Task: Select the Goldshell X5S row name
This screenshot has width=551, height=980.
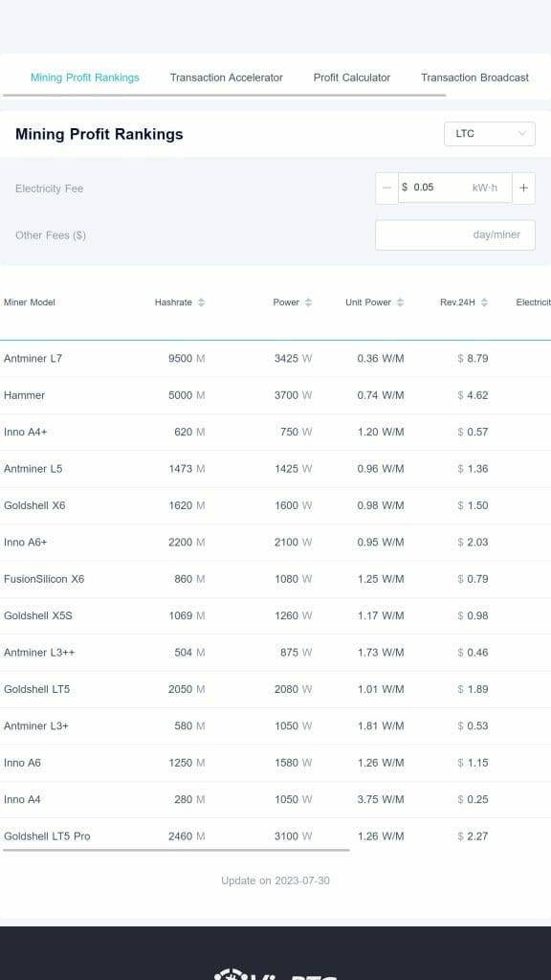Action: coord(38,616)
